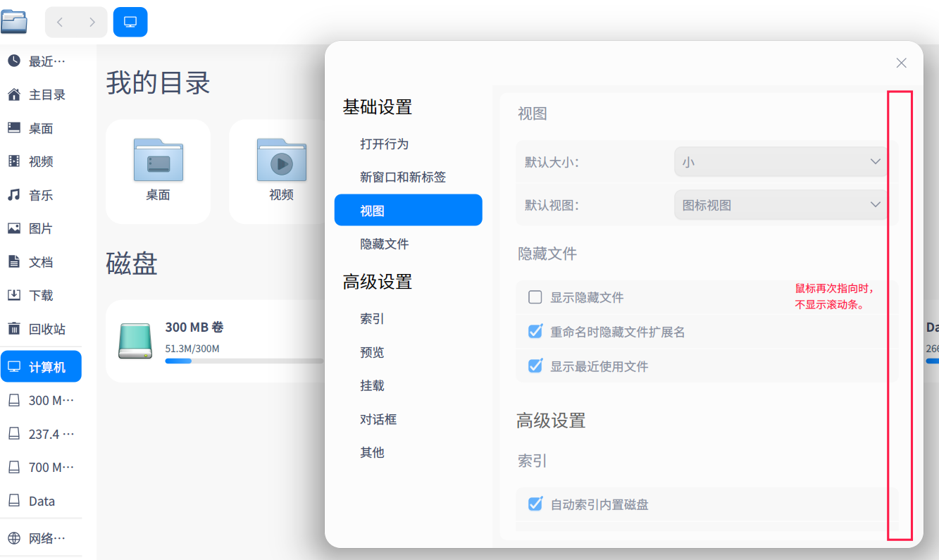The width and height of the screenshot is (939, 560).
Task: Select 高级设置 heading in settings navigation
Action: click(x=378, y=282)
